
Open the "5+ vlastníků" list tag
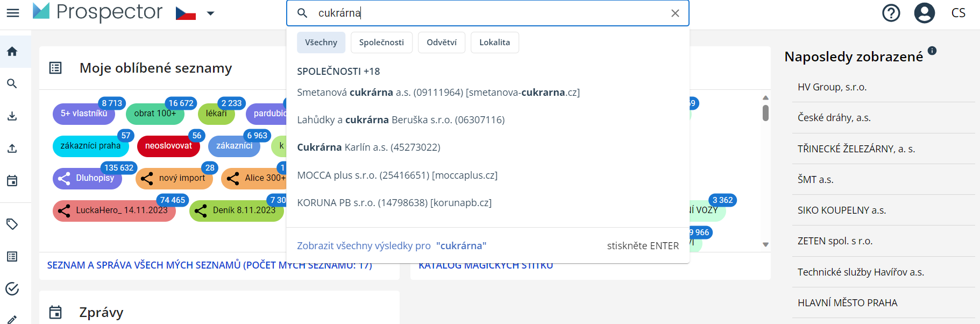point(84,114)
